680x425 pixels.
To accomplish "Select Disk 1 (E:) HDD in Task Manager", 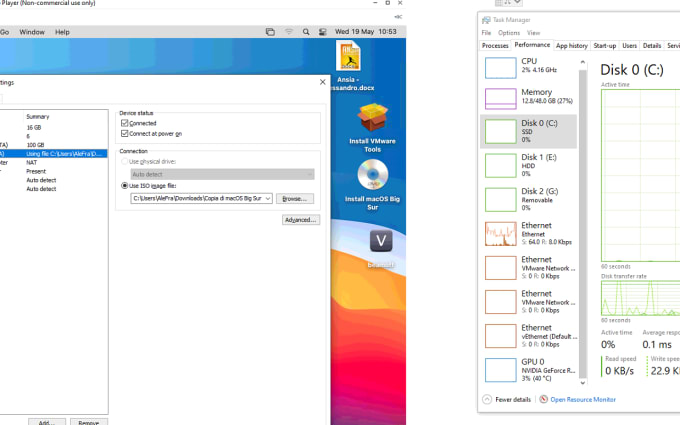I will 528,165.
